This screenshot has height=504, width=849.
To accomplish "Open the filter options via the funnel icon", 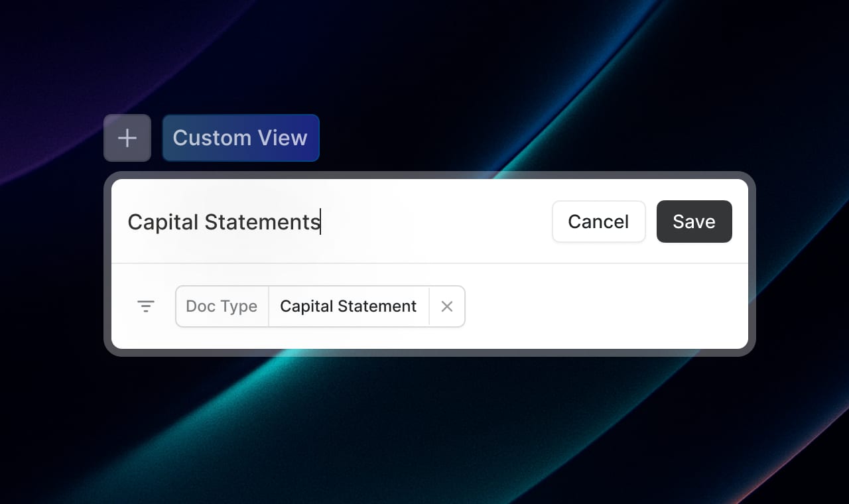I will pos(146,306).
